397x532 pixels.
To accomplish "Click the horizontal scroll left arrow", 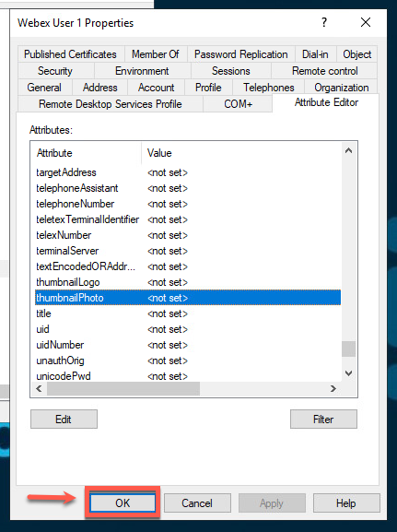I will click(x=39, y=388).
